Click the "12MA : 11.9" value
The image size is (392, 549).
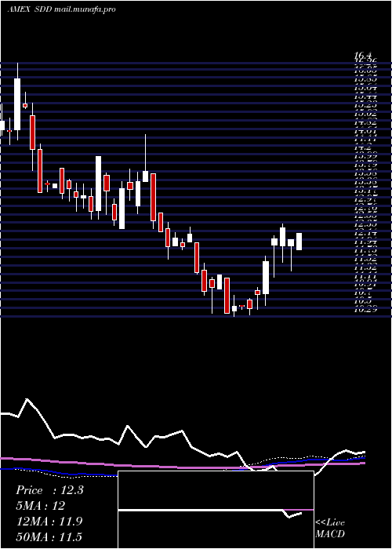(x=49, y=522)
